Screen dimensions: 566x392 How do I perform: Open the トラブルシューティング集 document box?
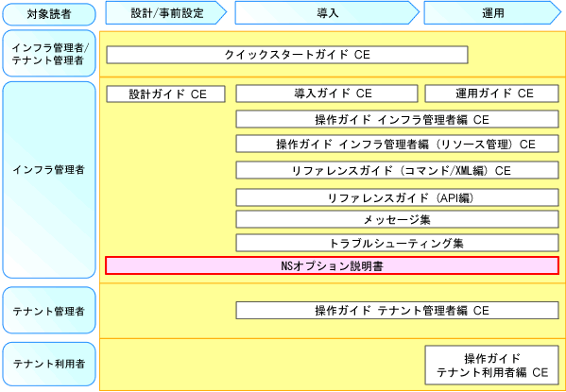point(398,243)
